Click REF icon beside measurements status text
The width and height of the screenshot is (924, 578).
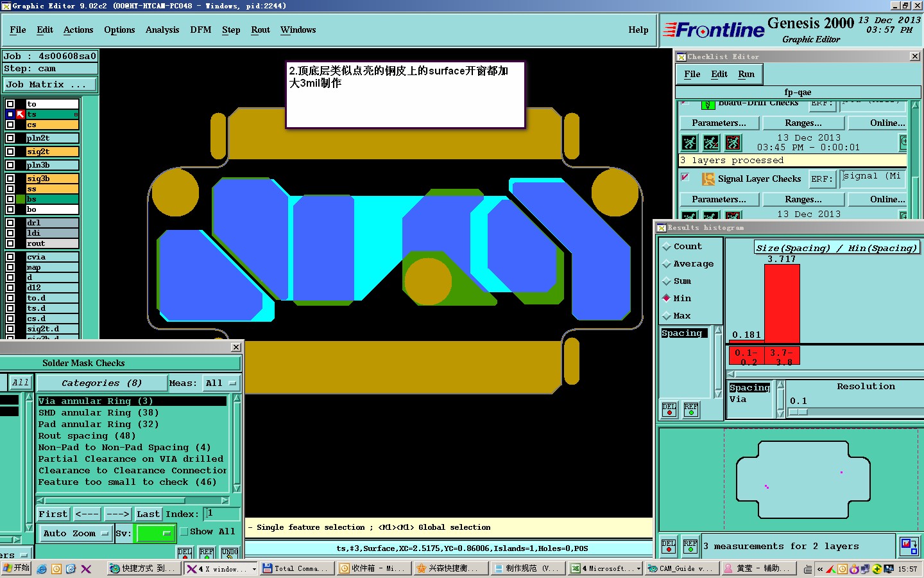tap(690, 547)
